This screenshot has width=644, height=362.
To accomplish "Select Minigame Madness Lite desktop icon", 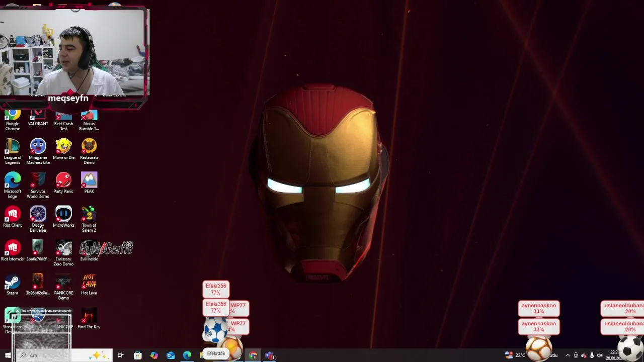I will tap(38, 151).
